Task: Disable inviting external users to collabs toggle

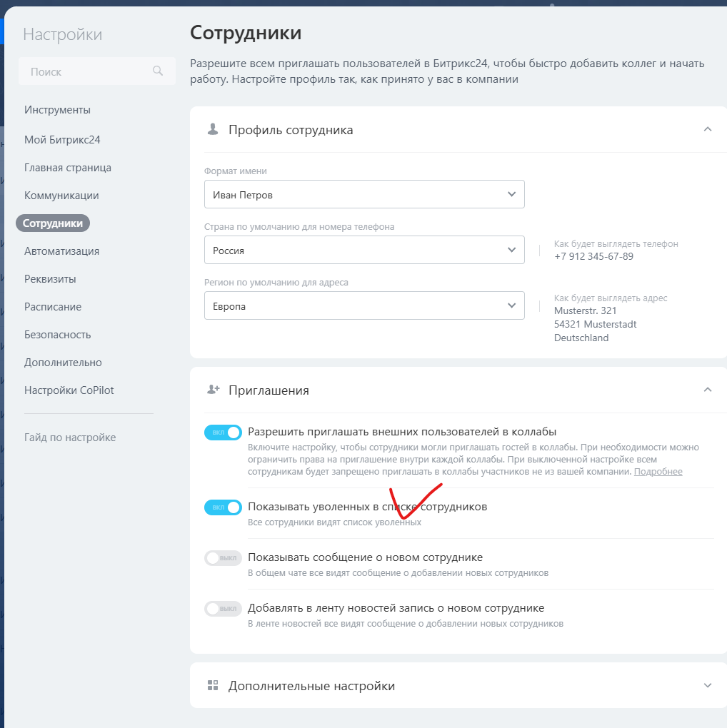Action: 223,433
